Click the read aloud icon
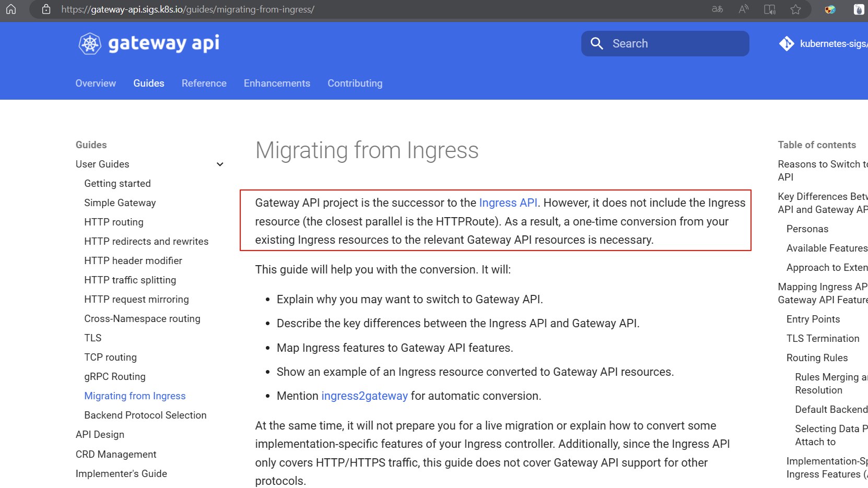This screenshot has width=868, height=488. pyautogui.click(x=744, y=9)
